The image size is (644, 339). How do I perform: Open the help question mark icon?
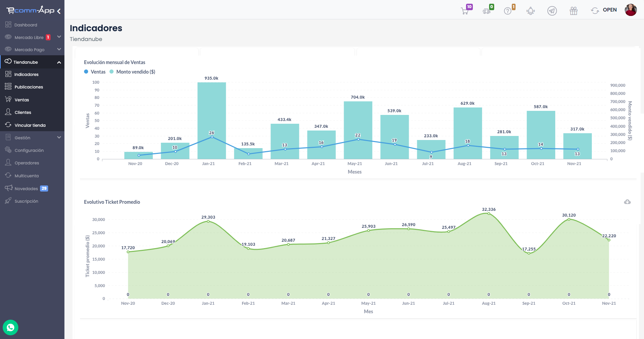pyautogui.click(x=508, y=11)
